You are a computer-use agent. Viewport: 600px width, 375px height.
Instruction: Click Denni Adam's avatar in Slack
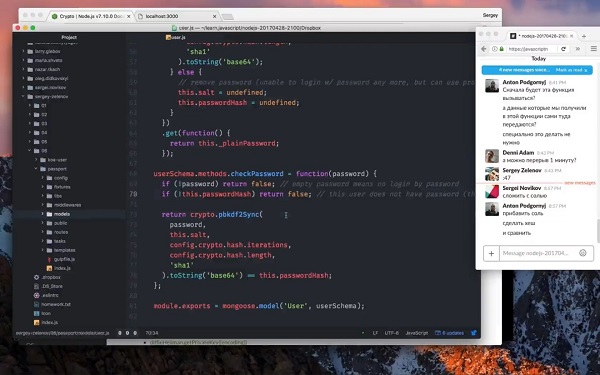click(492, 156)
